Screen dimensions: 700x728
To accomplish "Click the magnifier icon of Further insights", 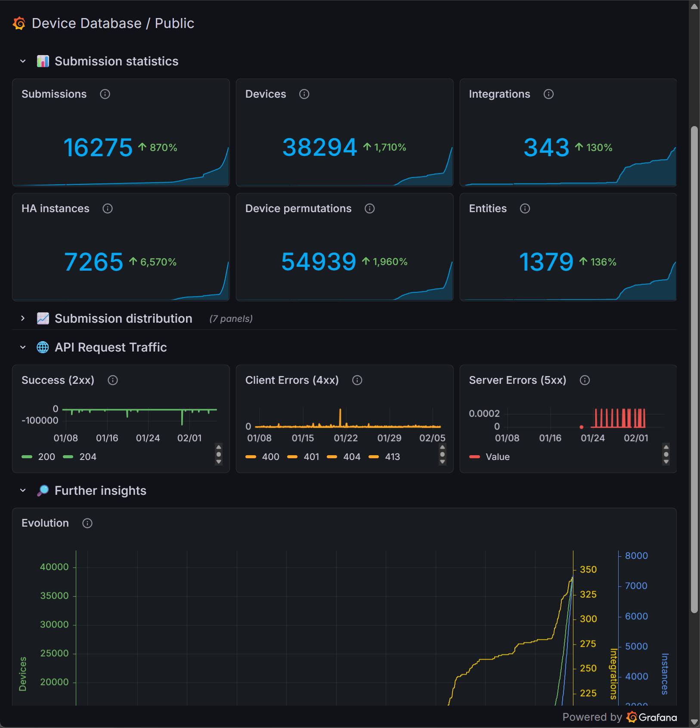I will click(43, 490).
